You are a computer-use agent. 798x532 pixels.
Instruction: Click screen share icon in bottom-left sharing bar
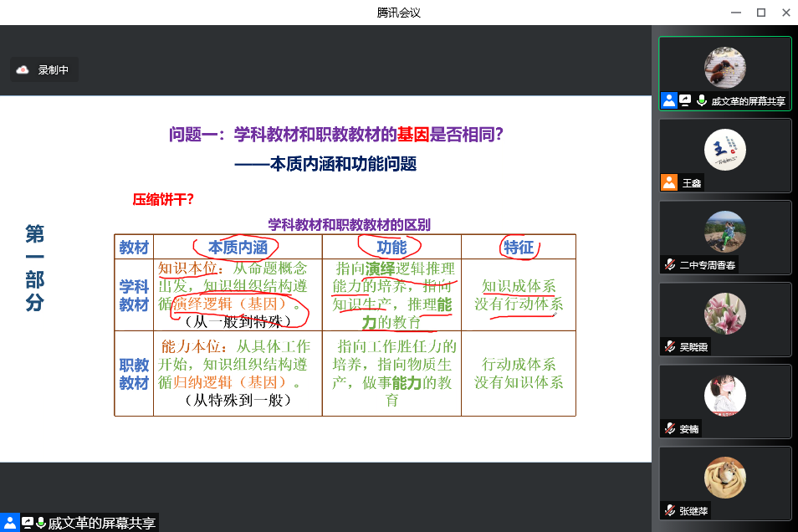pos(28,522)
